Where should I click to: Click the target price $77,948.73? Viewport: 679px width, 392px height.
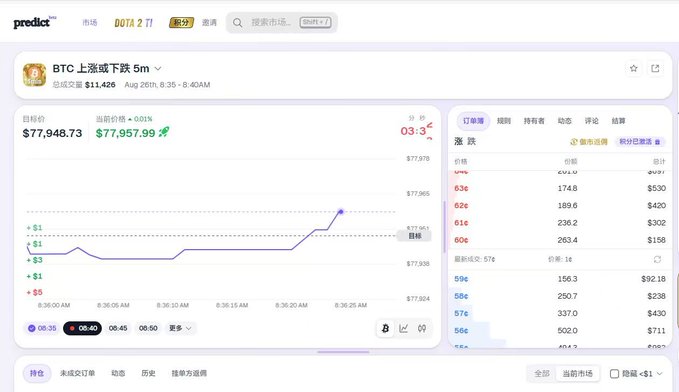click(x=52, y=133)
